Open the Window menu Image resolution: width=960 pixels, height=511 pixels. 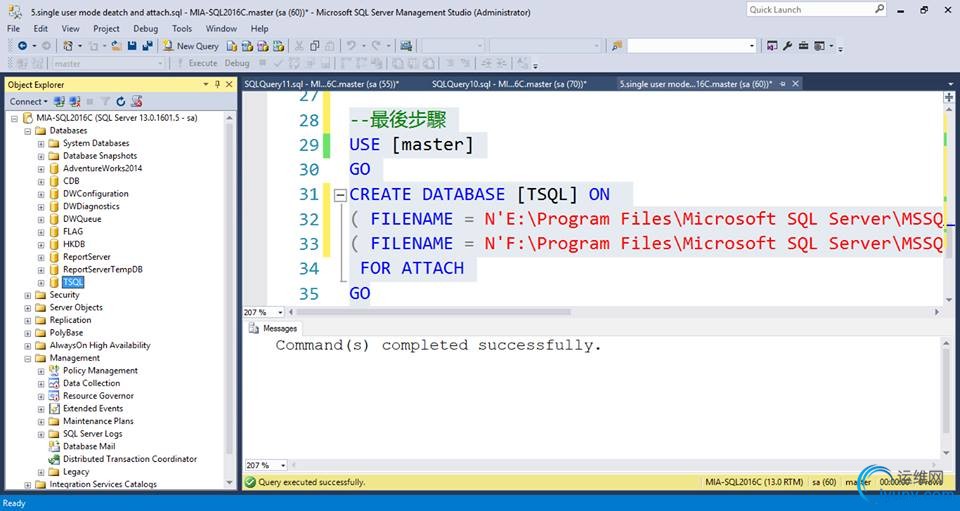[x=221, y=28]
